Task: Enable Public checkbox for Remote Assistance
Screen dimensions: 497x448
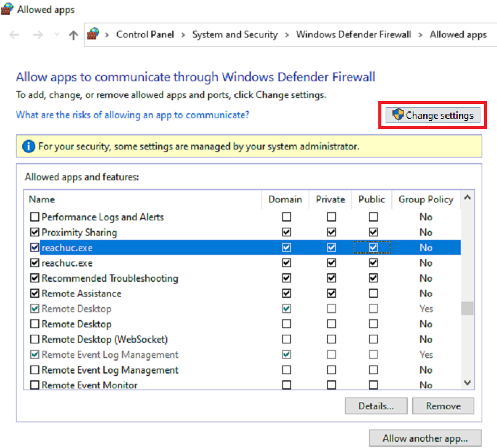Action: 373,294
